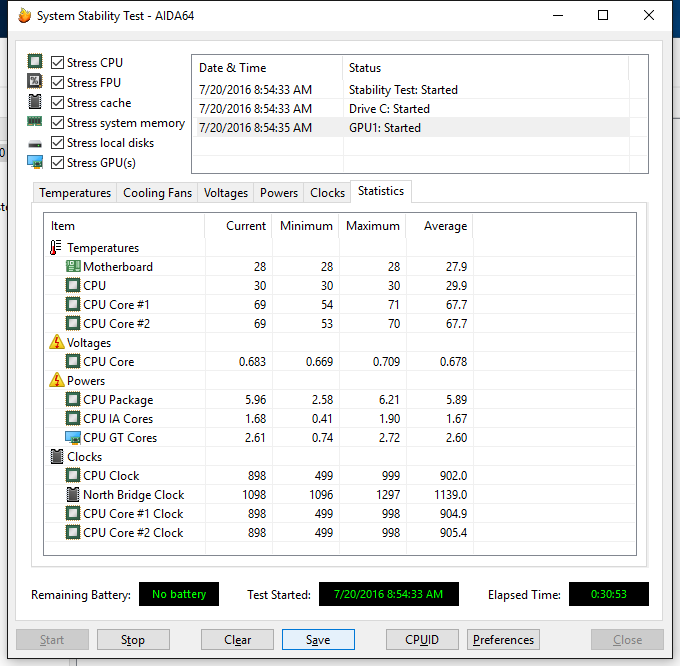Click the greyed-out Start button
Viewport: 680px width, 666px height.
pos(52,640)
